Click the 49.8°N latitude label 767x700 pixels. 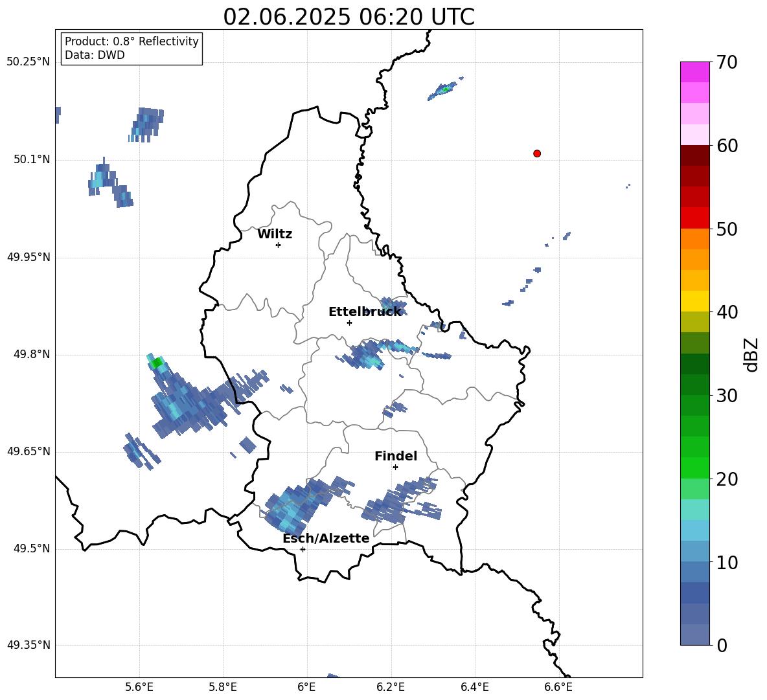pos(32,354)
